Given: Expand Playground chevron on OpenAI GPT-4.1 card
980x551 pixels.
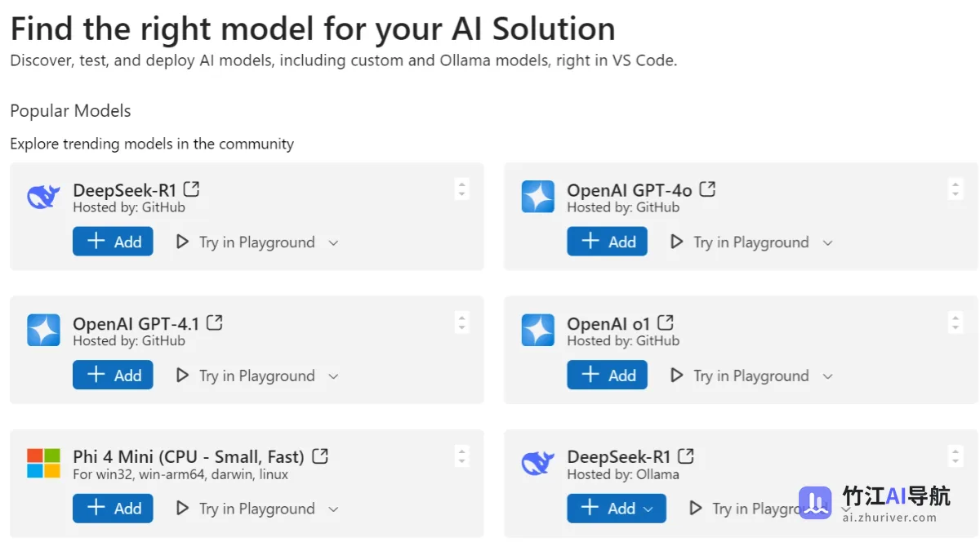Looking at the screenshot, I should 333,375.
